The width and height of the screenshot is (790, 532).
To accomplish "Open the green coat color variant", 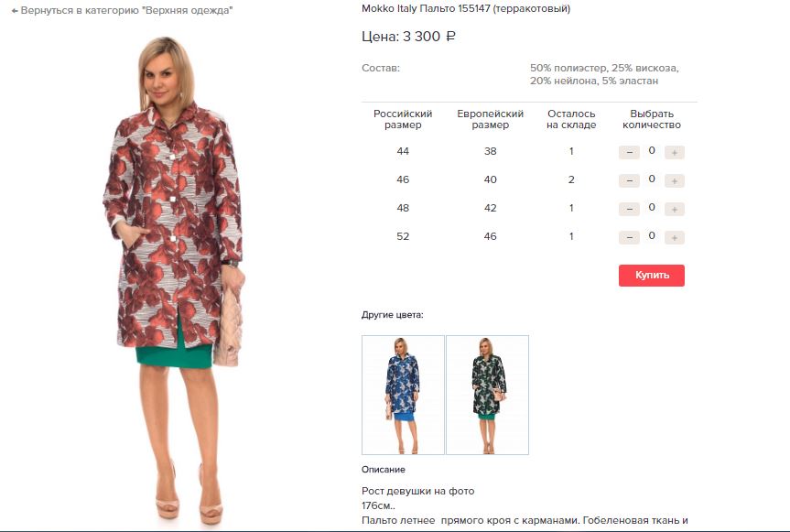I will click(487, 395).
